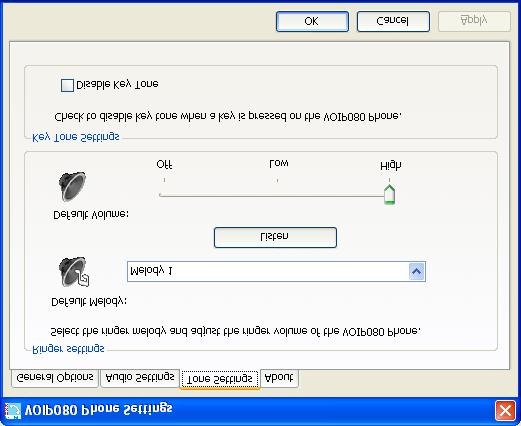Click the Cancel button
This screenshot has height=426, width=521.
tap(393, 21)
